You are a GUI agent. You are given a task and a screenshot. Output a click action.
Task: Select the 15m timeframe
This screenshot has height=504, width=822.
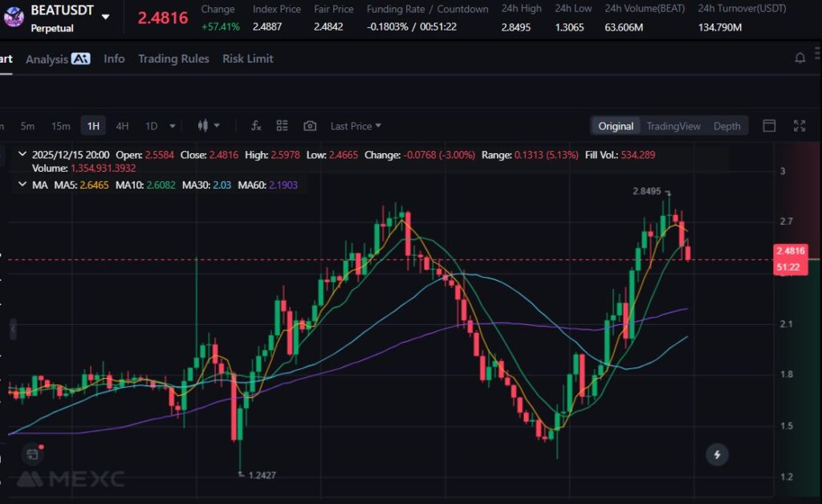click(x=60, y=126)
